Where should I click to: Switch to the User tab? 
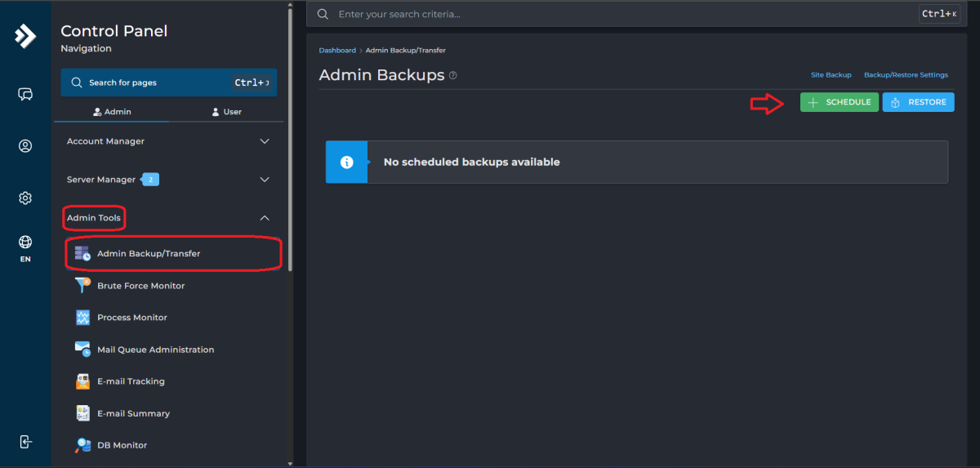tap(226, 112)
